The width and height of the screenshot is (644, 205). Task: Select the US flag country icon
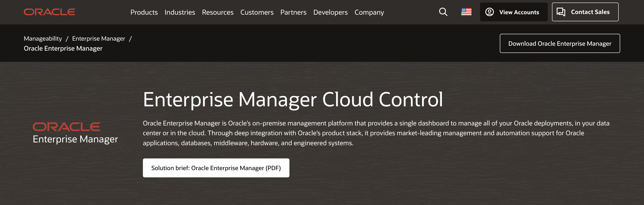coord(466,12)
